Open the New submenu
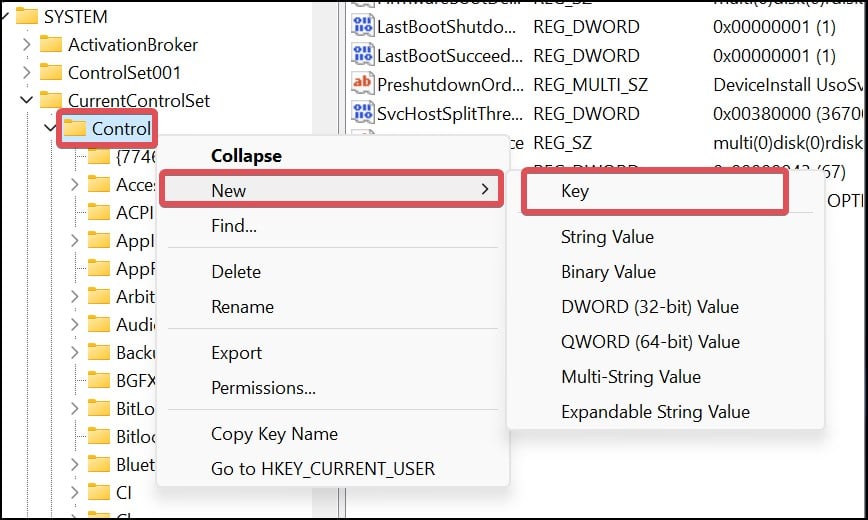Screen dimensions: 868x520 tap(330, 190)
